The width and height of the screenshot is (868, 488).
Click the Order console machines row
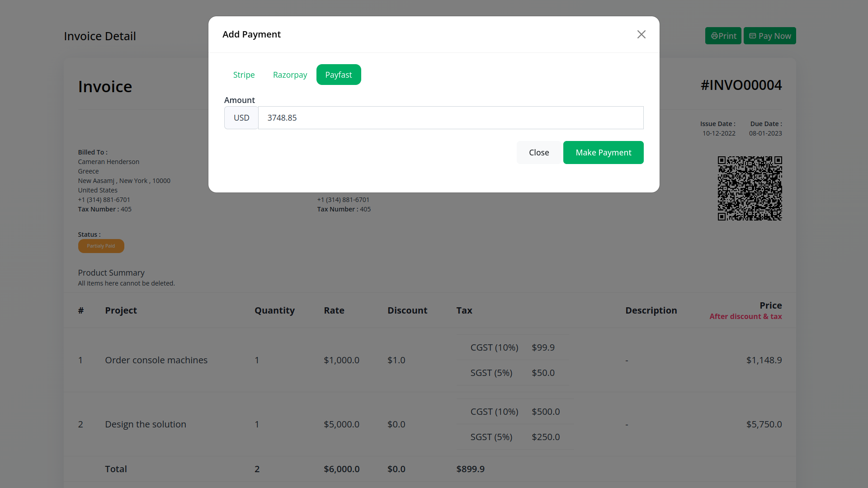[156, 360]
